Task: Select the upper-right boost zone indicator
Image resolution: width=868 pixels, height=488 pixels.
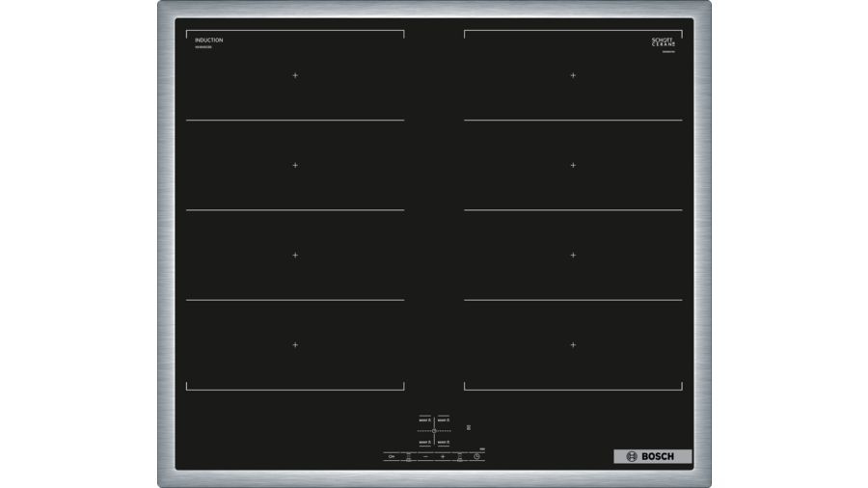Action: point(444,420)
